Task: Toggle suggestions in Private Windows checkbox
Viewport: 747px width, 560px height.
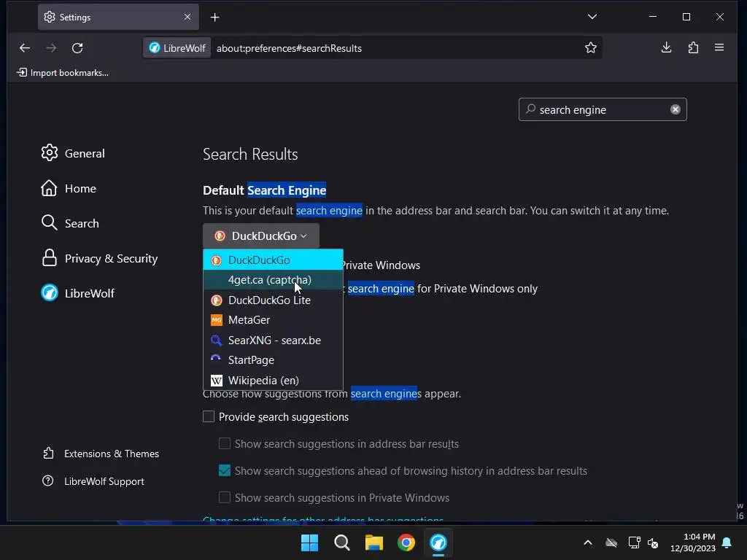Action: coord(225,497)
